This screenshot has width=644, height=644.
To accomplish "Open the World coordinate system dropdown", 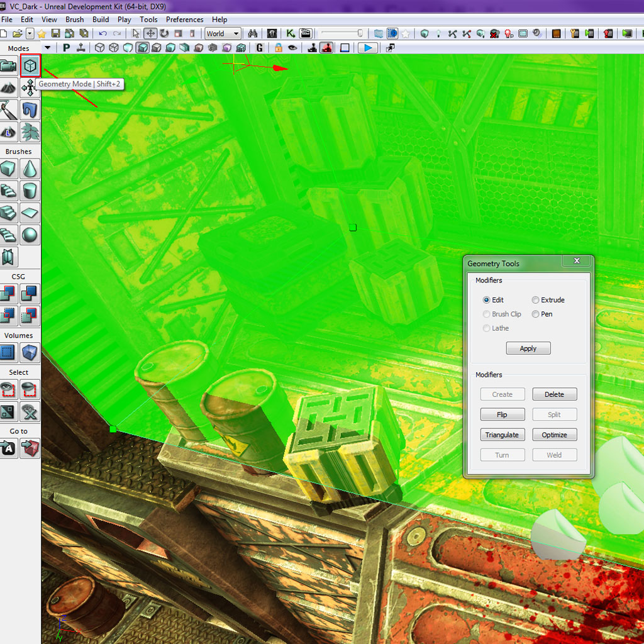I will click(x=223, y=33).
